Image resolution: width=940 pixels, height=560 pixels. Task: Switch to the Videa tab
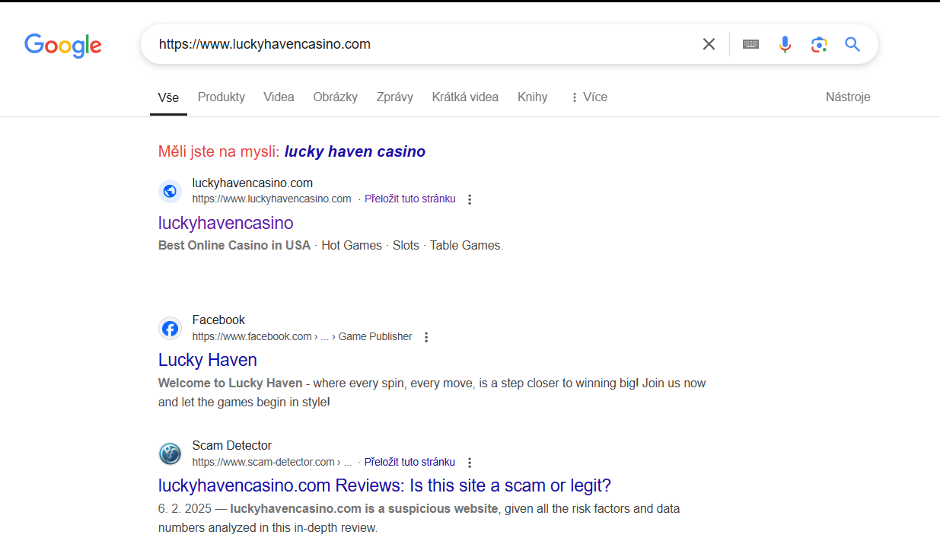(x=279, y=97)
